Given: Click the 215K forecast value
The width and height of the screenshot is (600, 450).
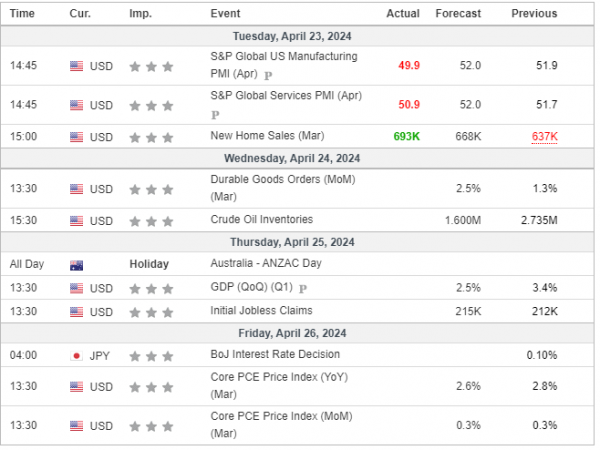Looking at the screenshot, I should click(x=468, y=311).
